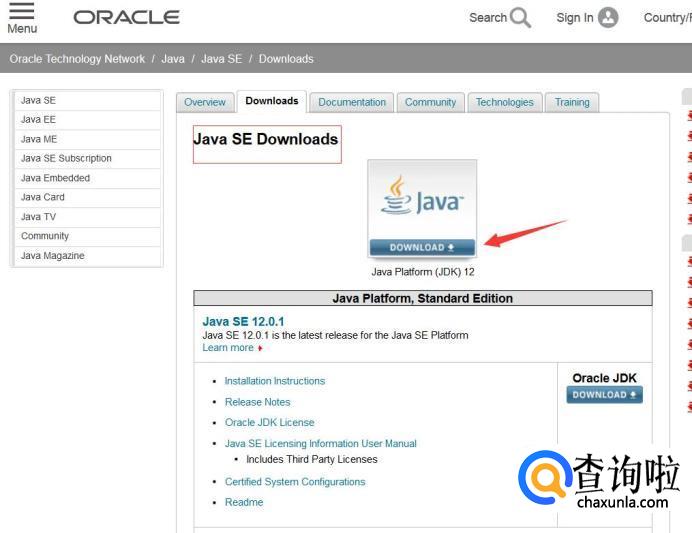The image size is (692, 533).
Task: Go to the Training tab
Action: coord(572,102)
